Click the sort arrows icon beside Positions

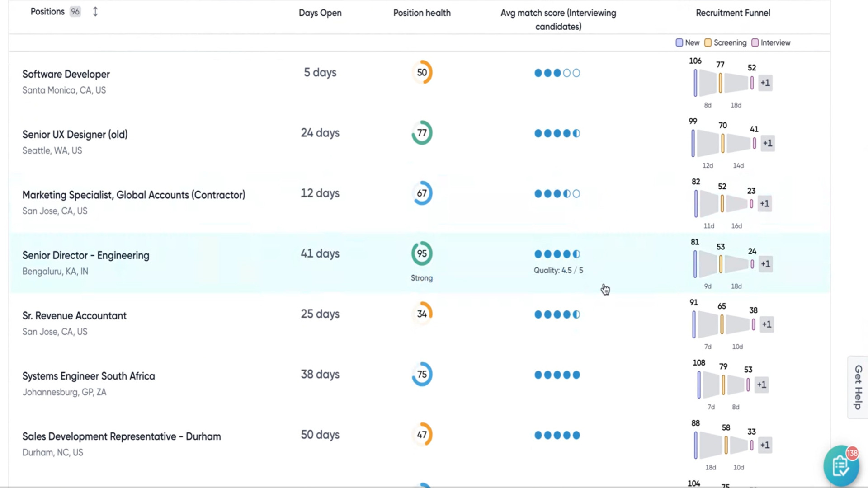pyautogui.click(x=95, y=11)
